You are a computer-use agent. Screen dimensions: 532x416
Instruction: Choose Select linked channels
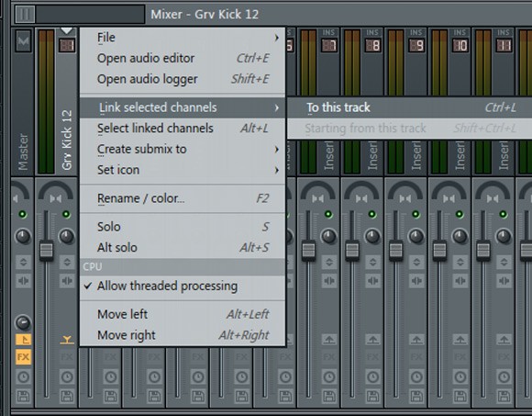tap(183, 129)
